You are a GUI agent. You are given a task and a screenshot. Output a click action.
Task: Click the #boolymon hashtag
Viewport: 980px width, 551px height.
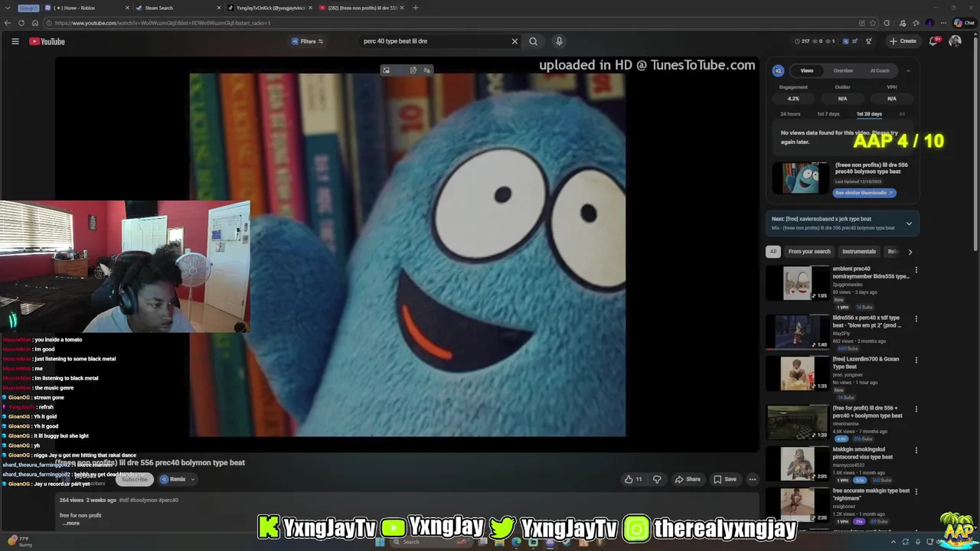click(143, 500)
